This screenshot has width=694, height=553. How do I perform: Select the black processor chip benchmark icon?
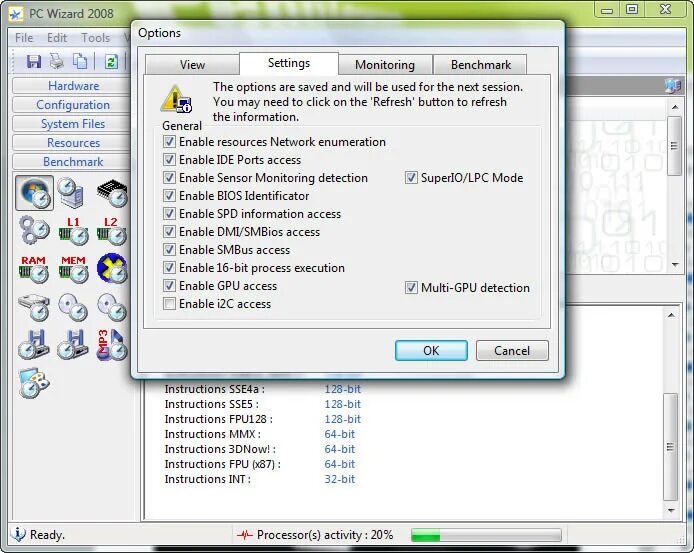112,193
